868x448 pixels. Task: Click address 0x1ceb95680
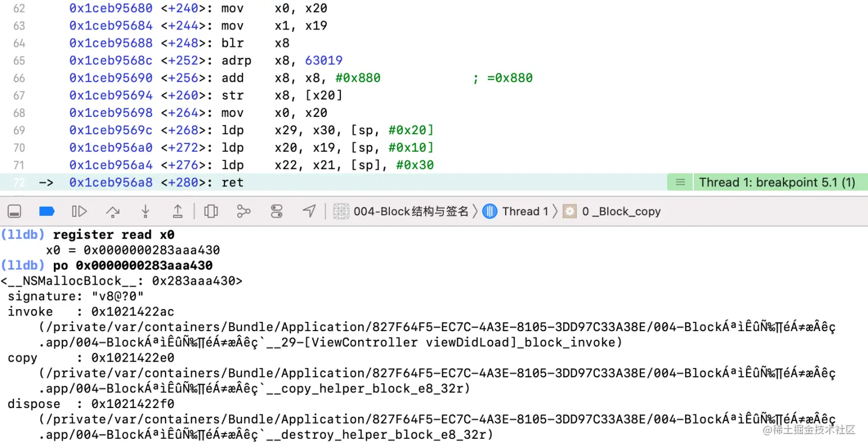click(111, 9)
